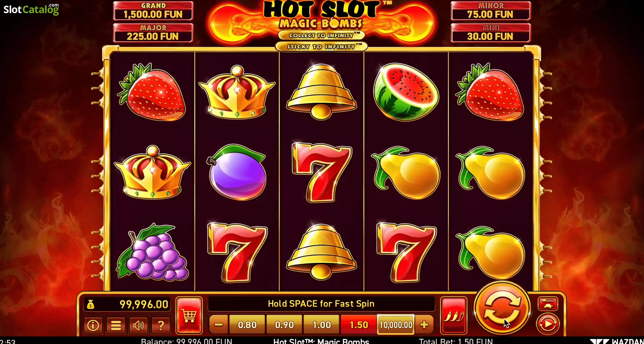
Task: Click the balance display showing 99,996.00
Action: 127,304
